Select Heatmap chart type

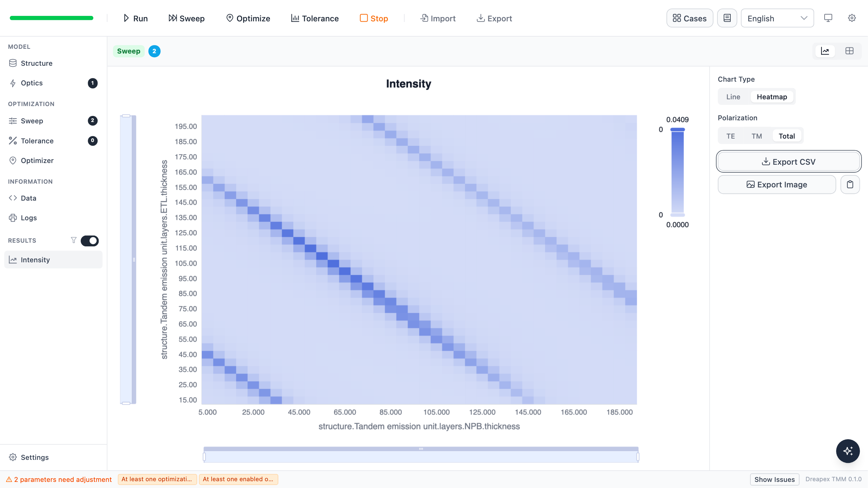772,97
